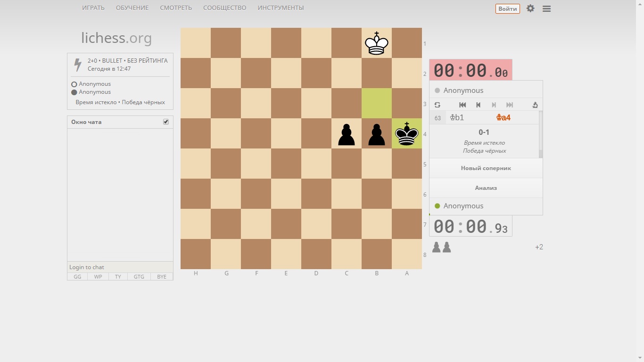Click the move list scrollbar

coord(541,134)
